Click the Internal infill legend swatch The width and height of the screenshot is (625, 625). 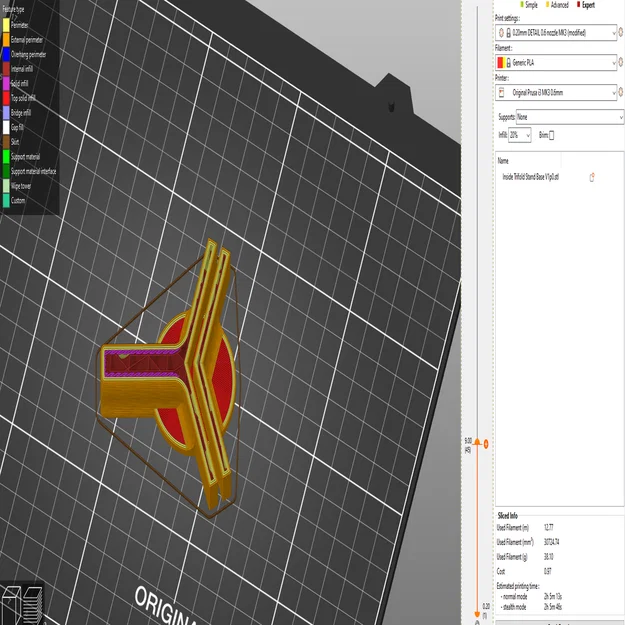[x=6, y=69]
